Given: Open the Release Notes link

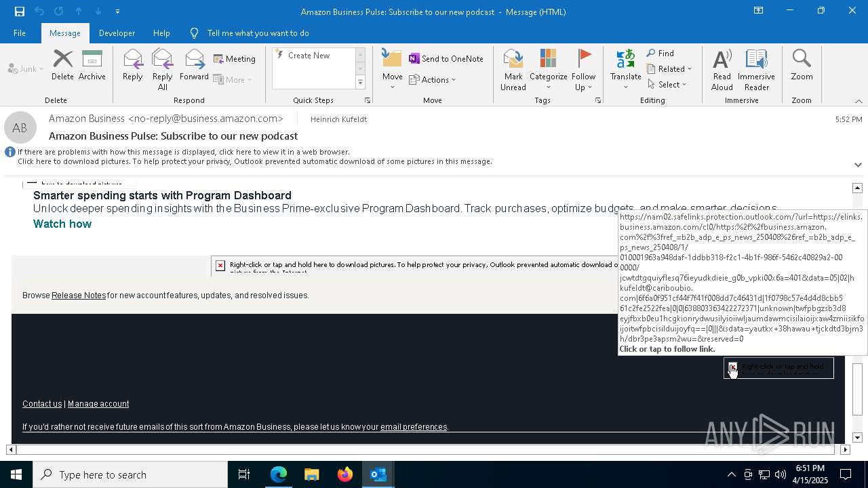Looking at the screenshot, I should coord(79,296).
